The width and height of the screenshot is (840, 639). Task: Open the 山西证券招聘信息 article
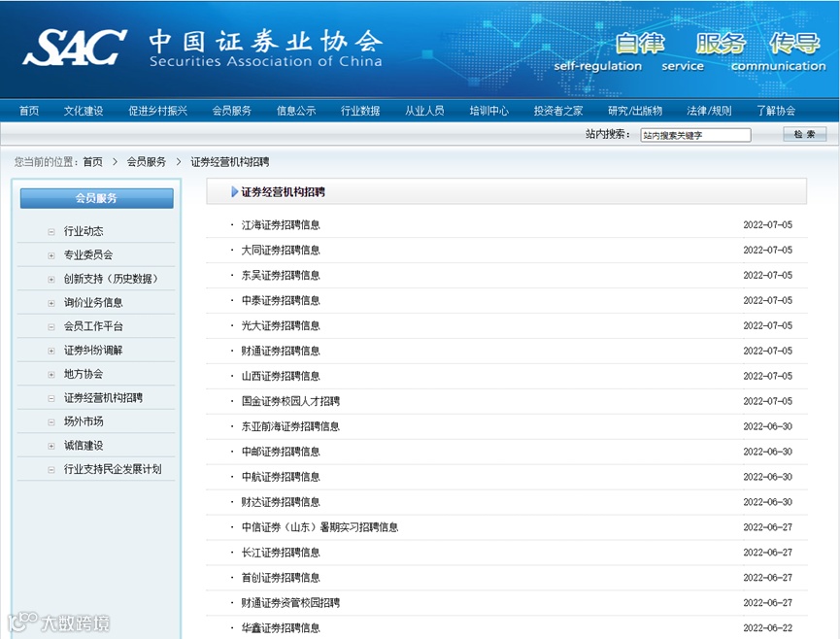coord(281,376)
